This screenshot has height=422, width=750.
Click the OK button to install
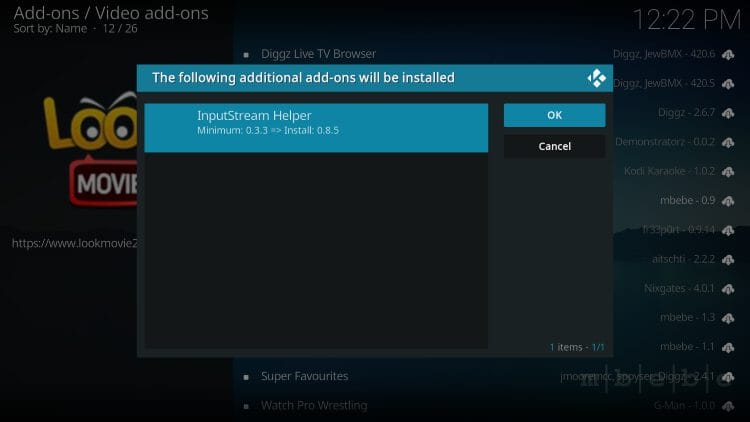554,115
